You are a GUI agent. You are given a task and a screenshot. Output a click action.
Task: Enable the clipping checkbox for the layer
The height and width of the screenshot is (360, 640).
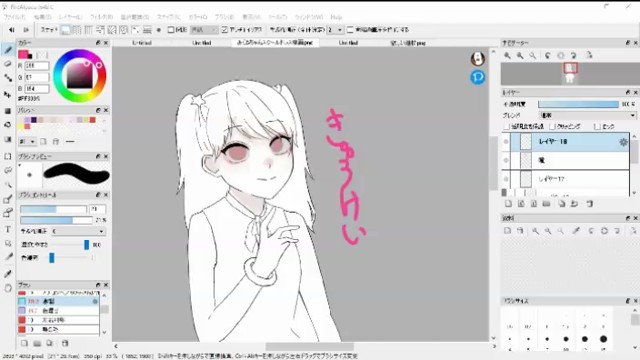[553, 127]
